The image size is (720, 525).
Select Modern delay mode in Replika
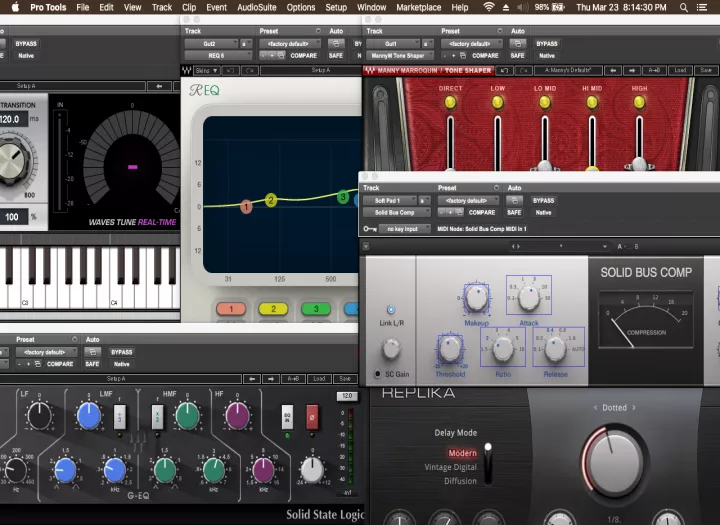[x=462, y=453]
